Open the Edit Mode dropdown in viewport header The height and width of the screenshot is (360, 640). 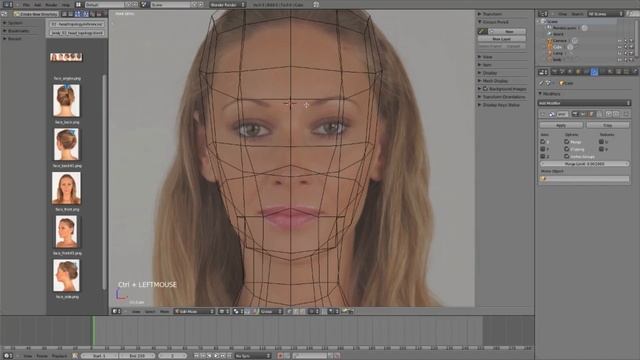[x=194, y=311]
